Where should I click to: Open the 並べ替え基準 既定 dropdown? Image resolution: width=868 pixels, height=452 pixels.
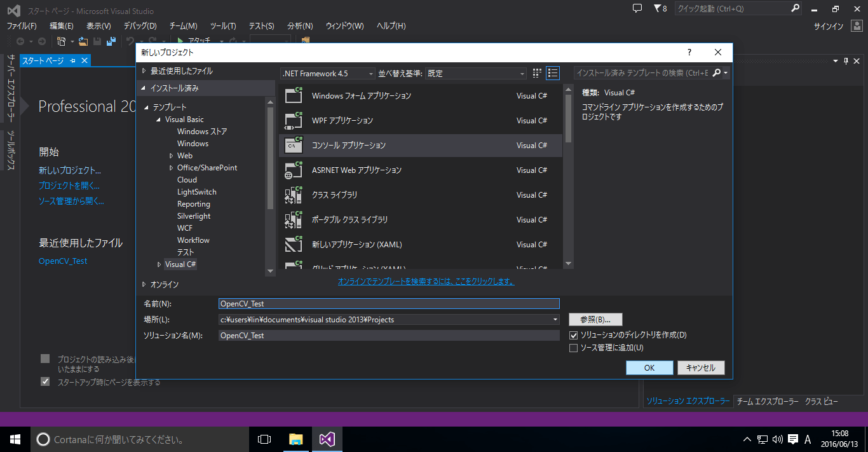(476, 74)
